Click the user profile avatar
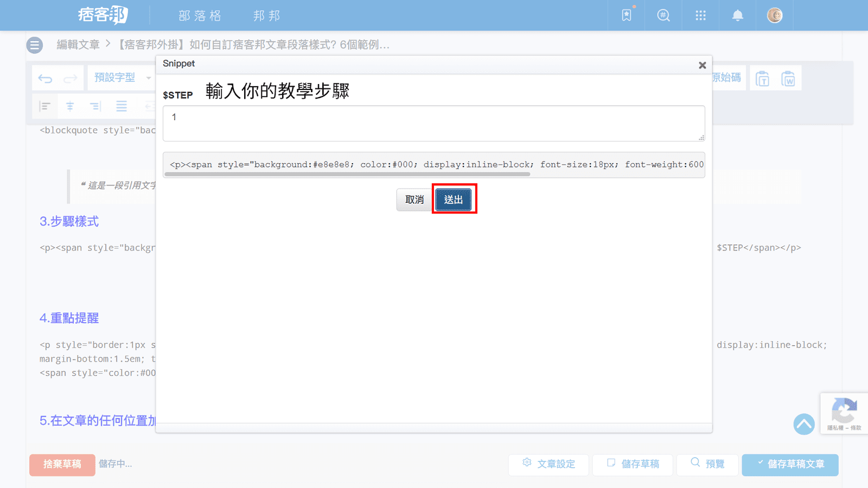The width and height of the screenshot is (868, 488). click(774, 15)
